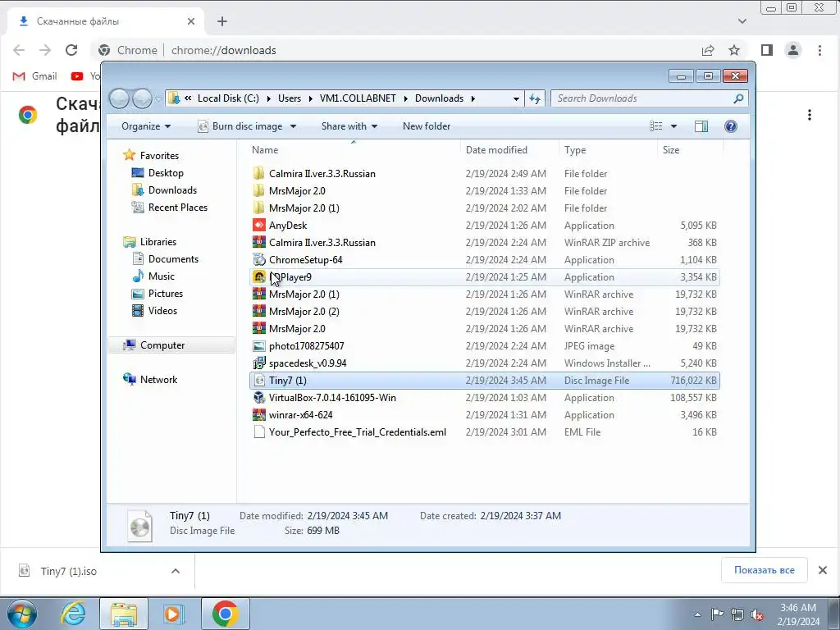Expand Tiny7 (1).iso download options chevron

(176, 571)
